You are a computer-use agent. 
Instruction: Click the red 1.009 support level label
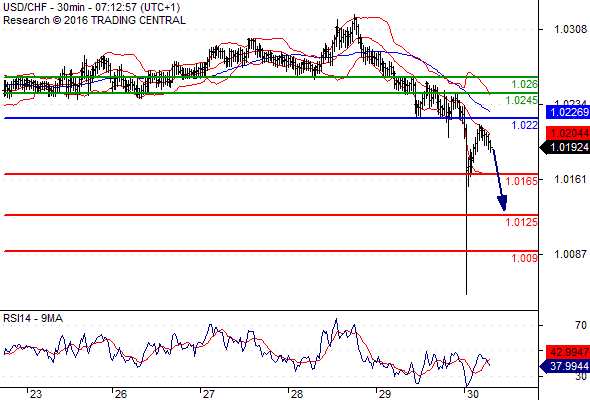(525, 258)
